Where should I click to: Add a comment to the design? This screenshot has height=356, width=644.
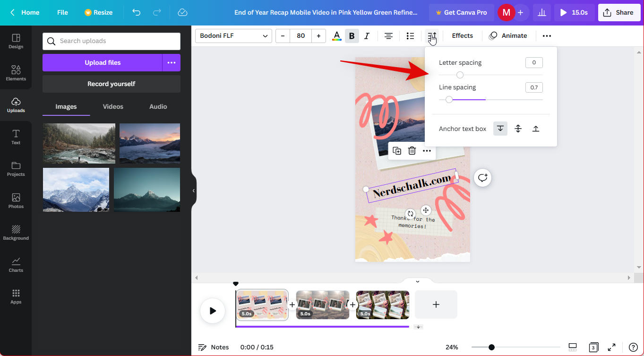click(x=482, y=178)
